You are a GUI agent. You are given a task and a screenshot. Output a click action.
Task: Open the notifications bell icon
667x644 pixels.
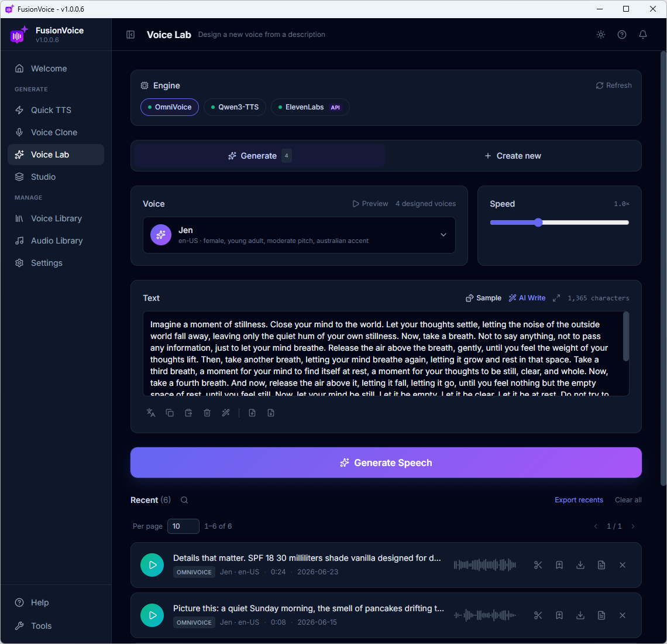[x=643, y=35]
